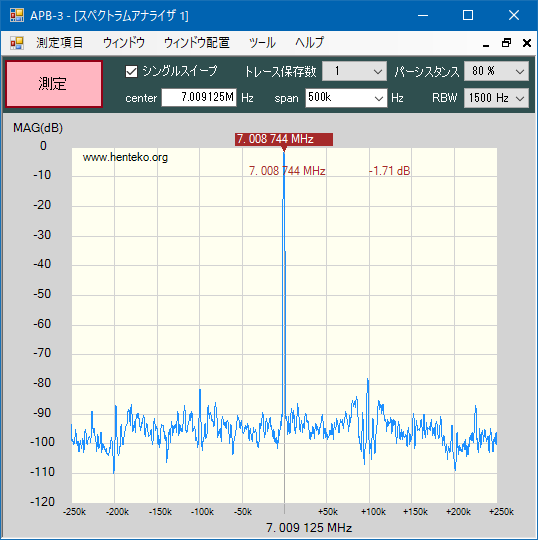Toggle the シングルスイープ checkbox
The image size is (538, 540).
[x=131, y=71]
